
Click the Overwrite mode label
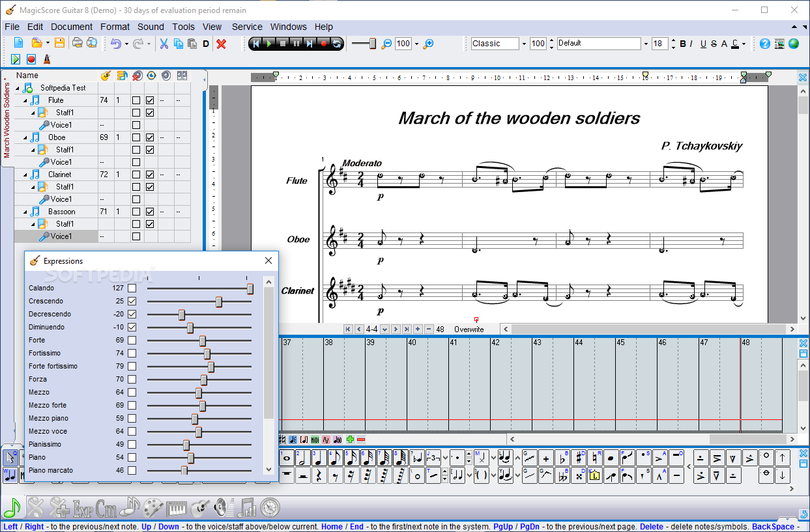tap(469, 329)
